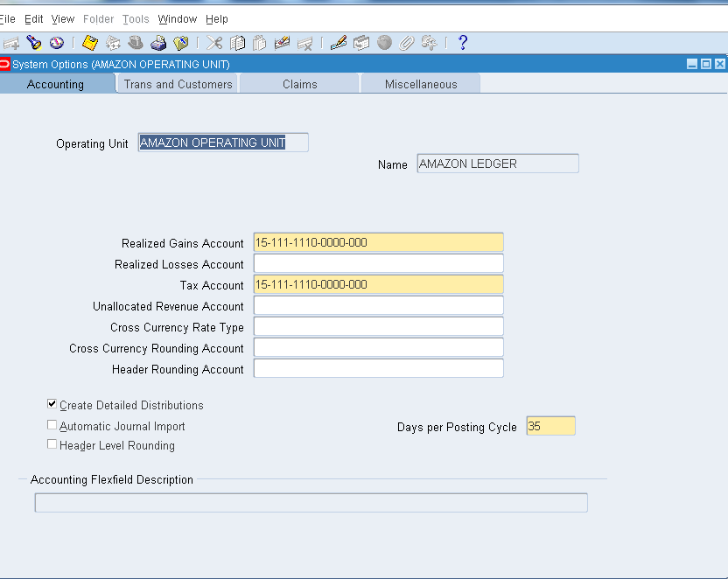Click the Realized Losses Account field
728x579 pixels.
[378, 263]
